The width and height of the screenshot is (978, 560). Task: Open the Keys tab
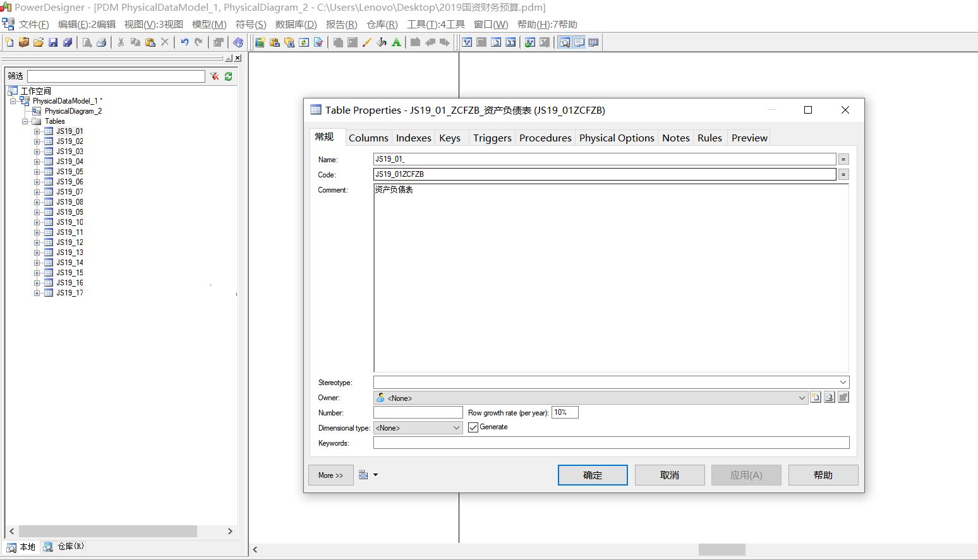[450, 138]
